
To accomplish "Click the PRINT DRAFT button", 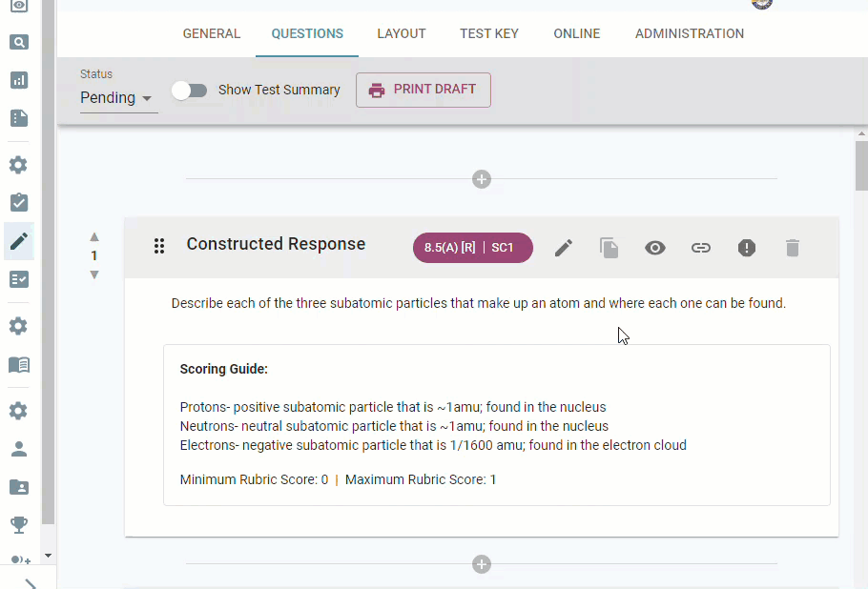I will pos(423,90).
